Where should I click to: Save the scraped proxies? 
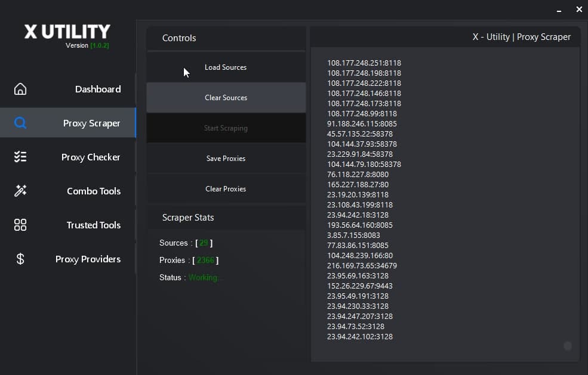tap(226, 158)
